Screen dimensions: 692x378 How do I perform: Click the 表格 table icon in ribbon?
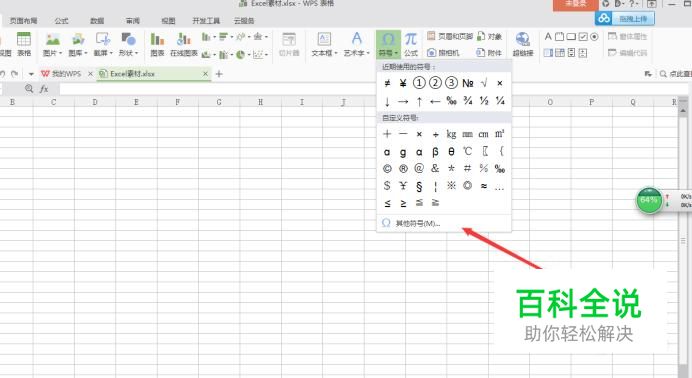[24, 44]
